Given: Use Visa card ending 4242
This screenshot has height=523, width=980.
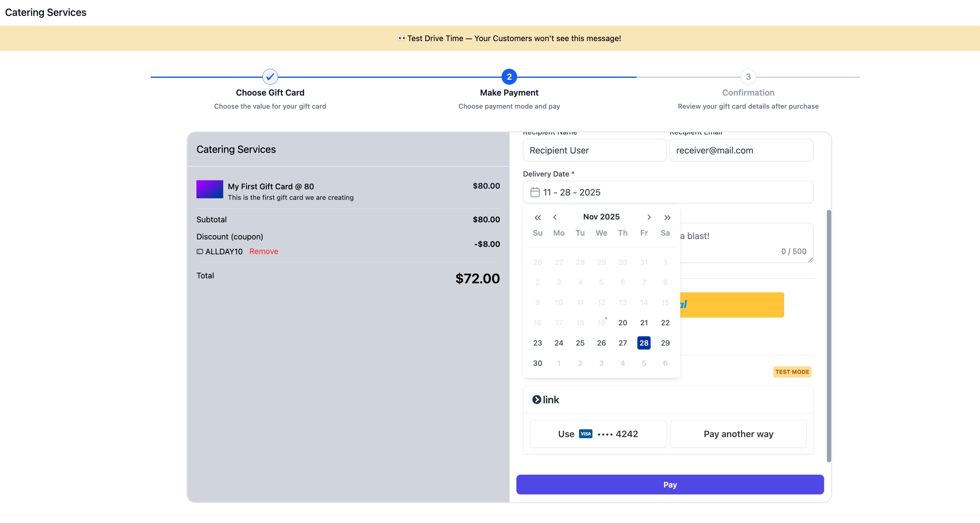Looking at the screenshot, I should pos(598,434).
